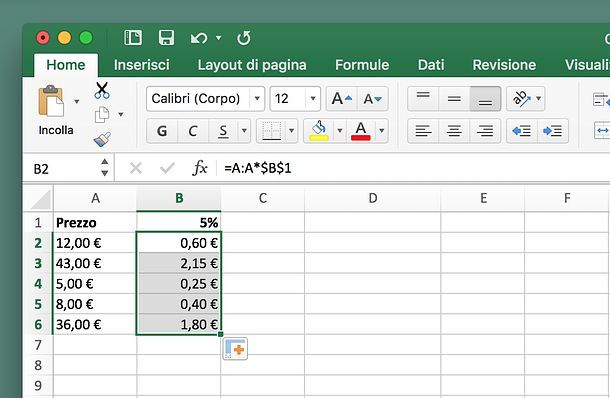
Task: Increase font size with large A icon
Action: pyautogui.click(x=342, y=99)
